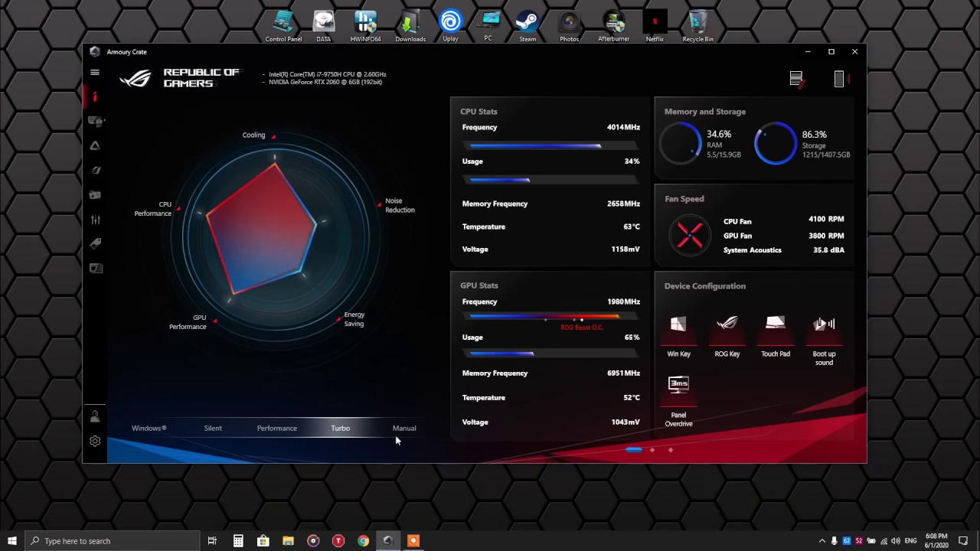
Task: Open Google Chrome from the taskbar
Action: [363, 541]
